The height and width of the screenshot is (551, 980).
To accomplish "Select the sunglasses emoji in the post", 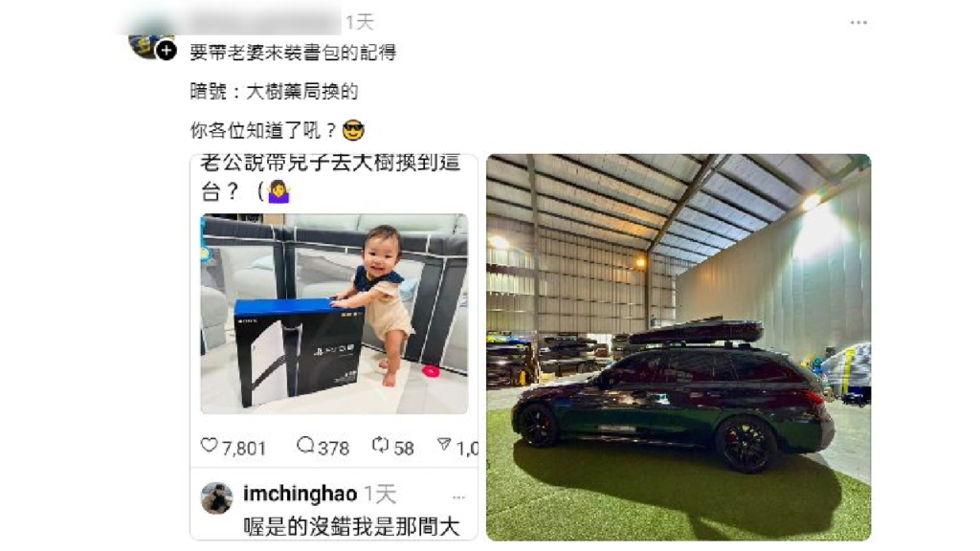I will 353,130.
